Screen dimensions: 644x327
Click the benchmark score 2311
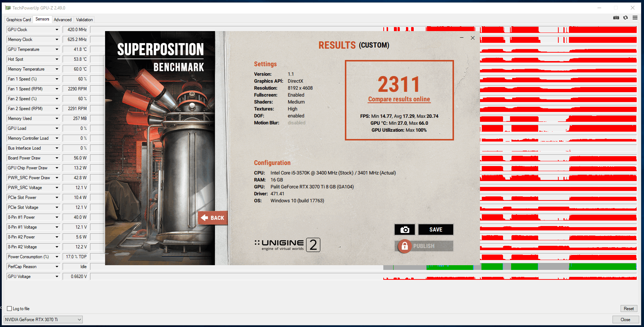coord(399,84)
